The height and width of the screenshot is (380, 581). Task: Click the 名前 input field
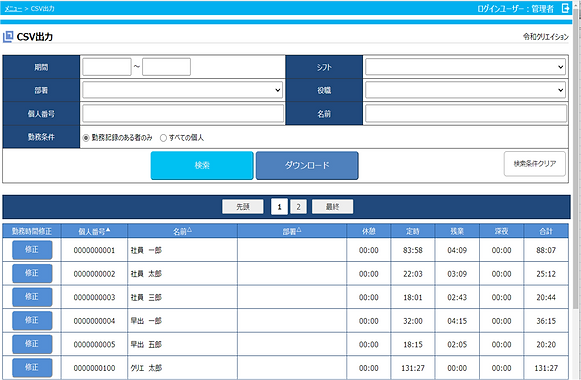(x=466, y=113)
